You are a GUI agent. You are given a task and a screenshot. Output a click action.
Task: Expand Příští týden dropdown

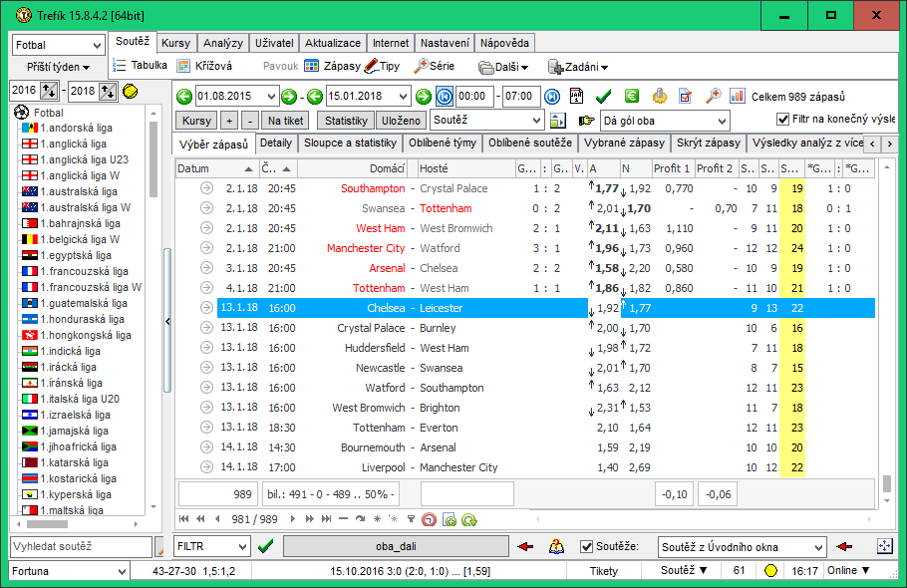coord(58,67)
